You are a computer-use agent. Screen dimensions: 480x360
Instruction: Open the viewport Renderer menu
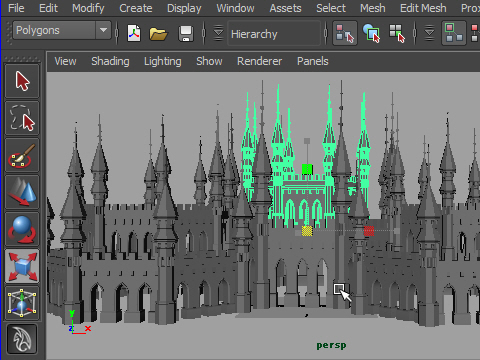pyautogui.click(x=259, y=61)
